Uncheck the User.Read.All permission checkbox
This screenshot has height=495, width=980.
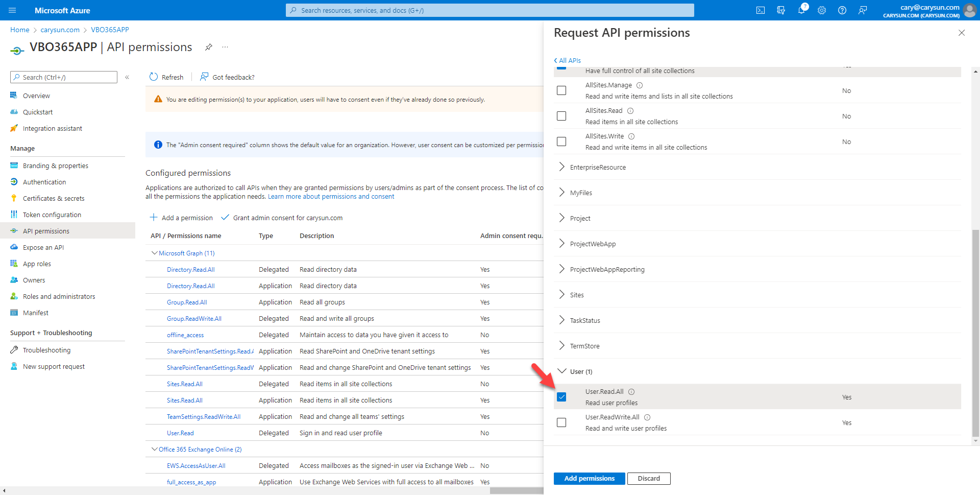pos(561,397)
